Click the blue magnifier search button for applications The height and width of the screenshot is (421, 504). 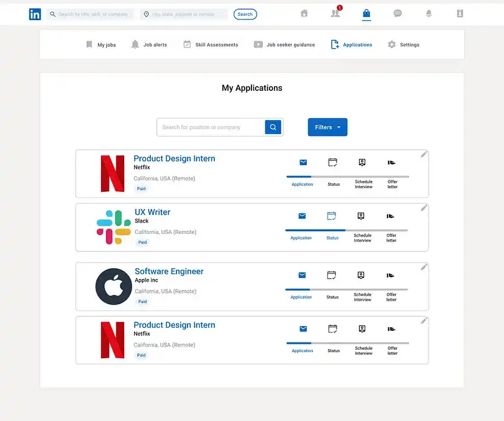pos(273,127)
